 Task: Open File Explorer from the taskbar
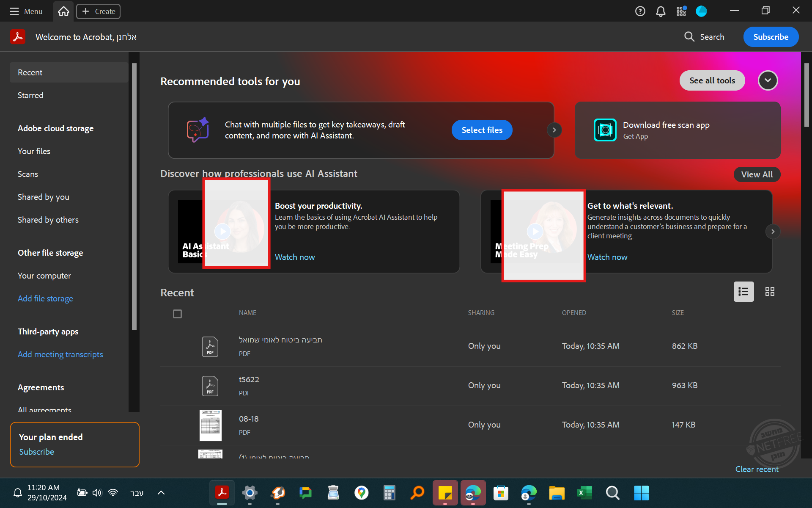(x=557, y=493)
